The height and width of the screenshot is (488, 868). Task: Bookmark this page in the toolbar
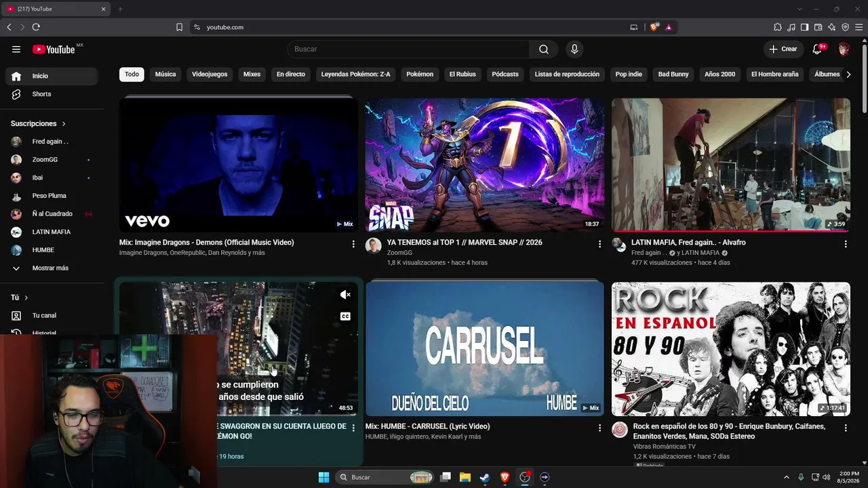(x=179, y=27)
